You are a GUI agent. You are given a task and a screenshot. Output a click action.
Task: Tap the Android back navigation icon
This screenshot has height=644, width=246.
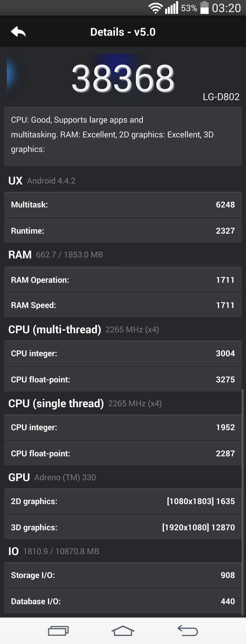click(188, 631)
